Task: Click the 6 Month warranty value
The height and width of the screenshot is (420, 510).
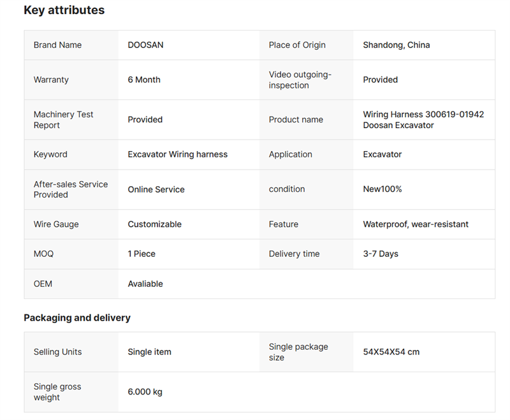Action: 144,80
